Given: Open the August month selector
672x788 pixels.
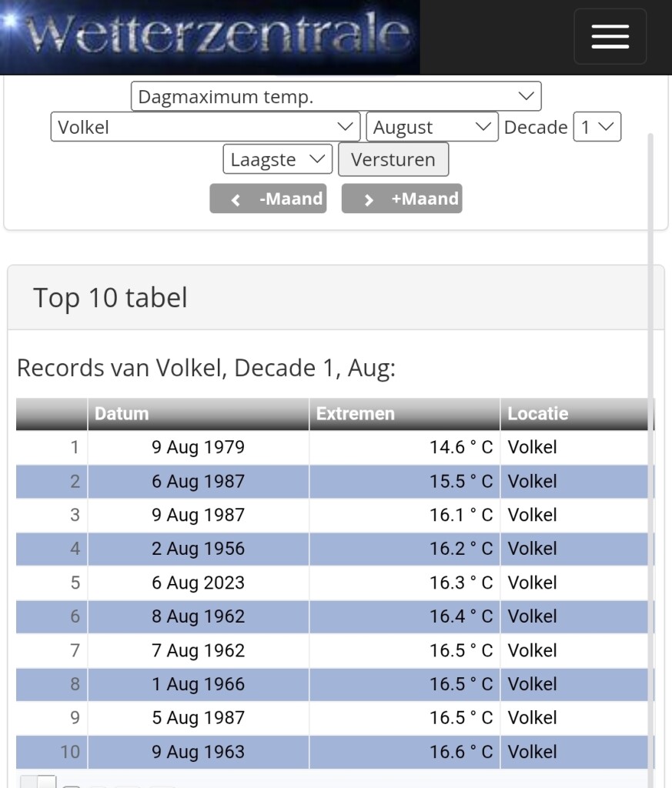Looking at the screenshot, I should coord(433,127).
